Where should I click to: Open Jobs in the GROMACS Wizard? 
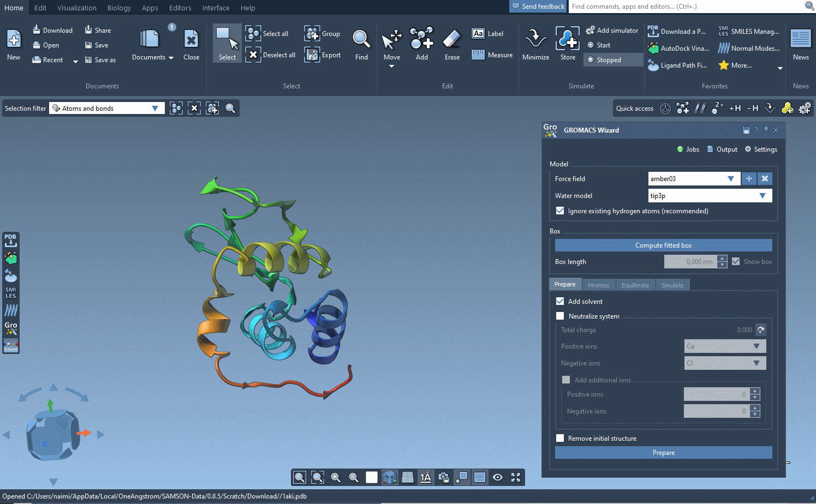[x=688, y=149]
